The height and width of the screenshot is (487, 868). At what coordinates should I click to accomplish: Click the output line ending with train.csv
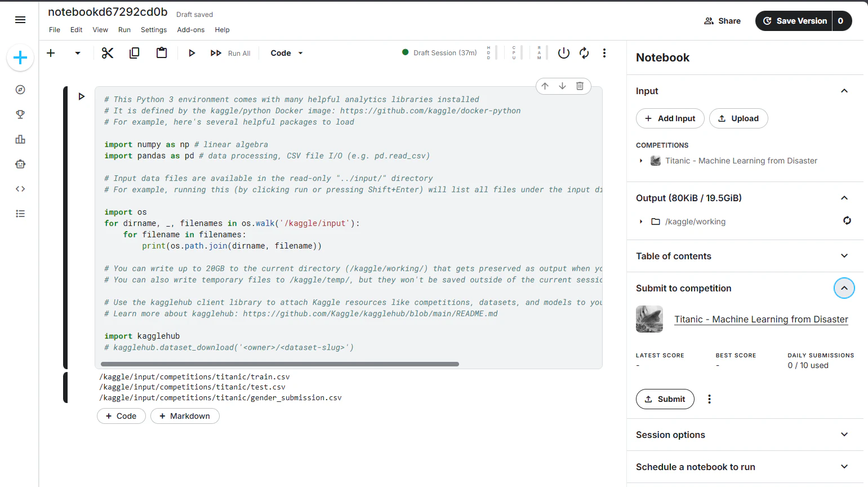click(x=194, y=377)
